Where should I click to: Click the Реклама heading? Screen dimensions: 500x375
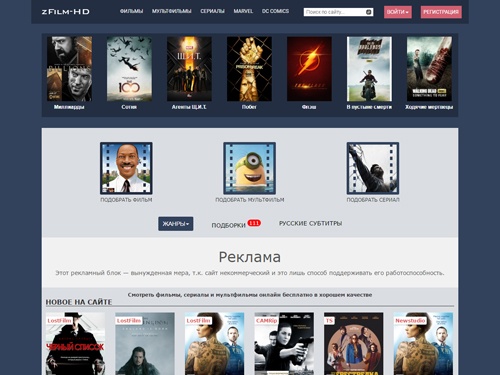click(250, 257)
